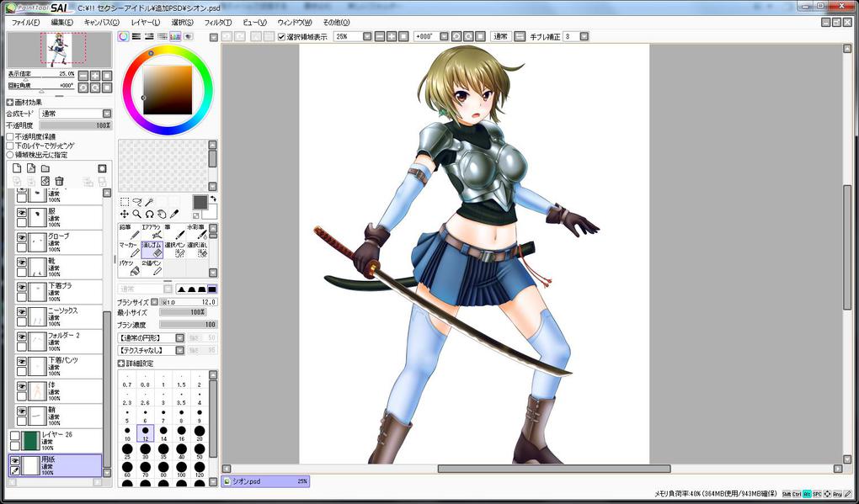Show the color wheel panel
Viewport: 859px width, 504px height.
point(124,37)
